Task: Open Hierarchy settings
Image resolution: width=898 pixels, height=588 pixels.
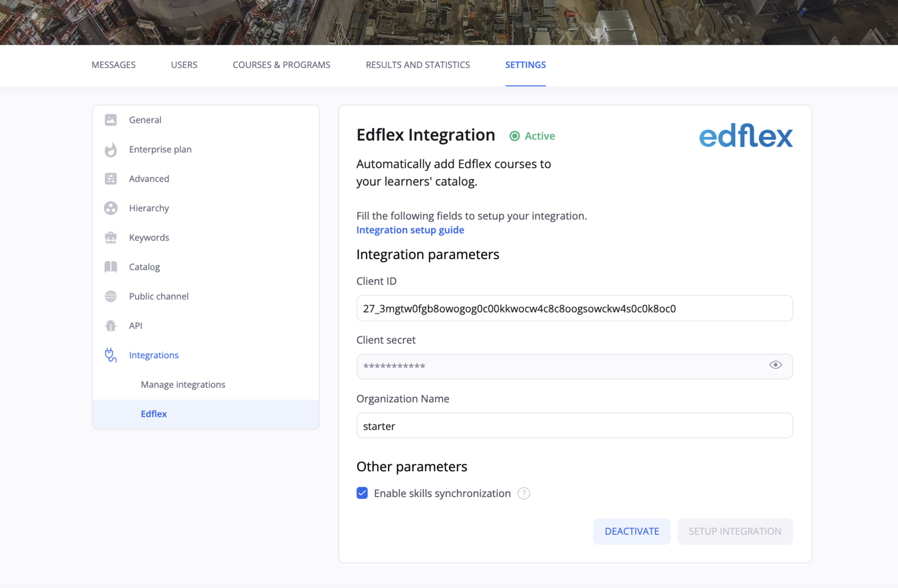Action: pos(206,208)
